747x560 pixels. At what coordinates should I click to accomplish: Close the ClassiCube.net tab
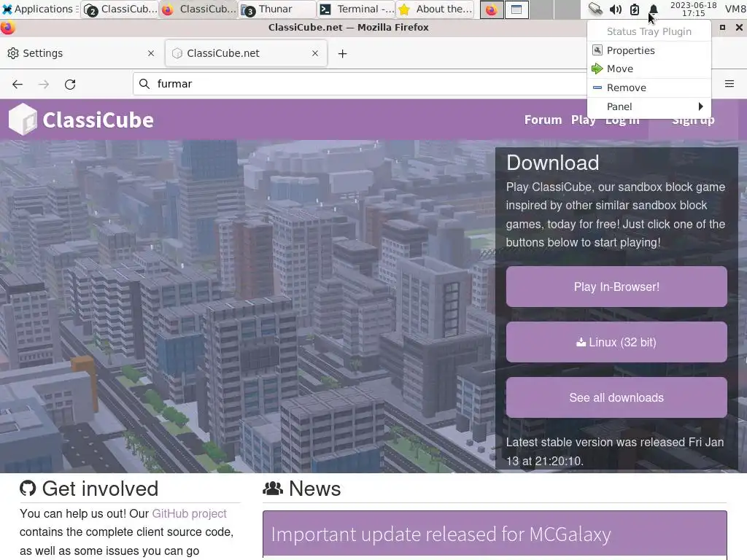[x=315, y=53]
